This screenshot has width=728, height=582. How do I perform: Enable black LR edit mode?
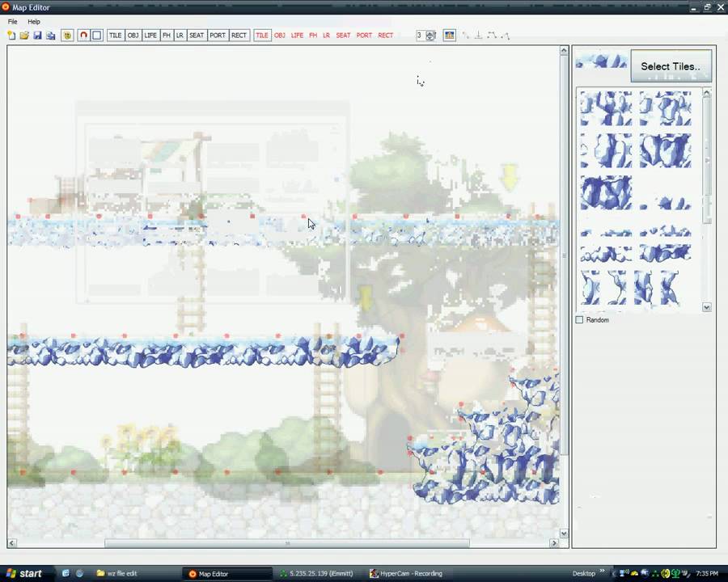pos(180,36)
